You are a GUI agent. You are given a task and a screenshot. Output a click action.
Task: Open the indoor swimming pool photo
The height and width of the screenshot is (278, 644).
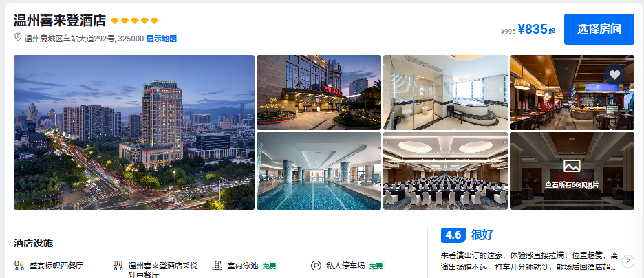point(319,171)
